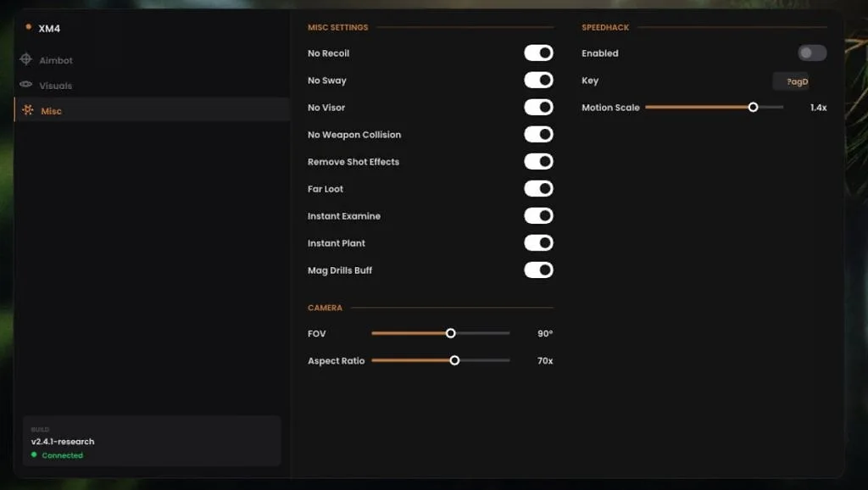Click the "SPEEDHACK" section header
The height and width of the screenshot is (490, 868).
[605, 27]
